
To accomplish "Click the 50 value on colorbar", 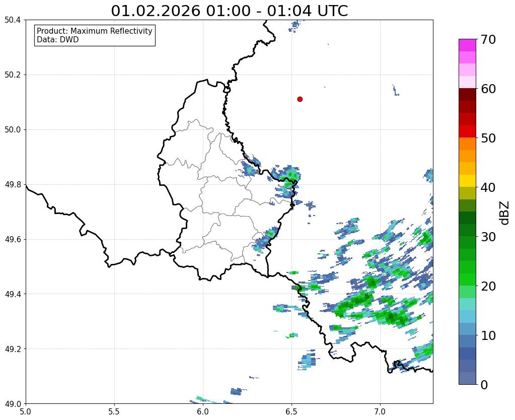I will (488, 138).
